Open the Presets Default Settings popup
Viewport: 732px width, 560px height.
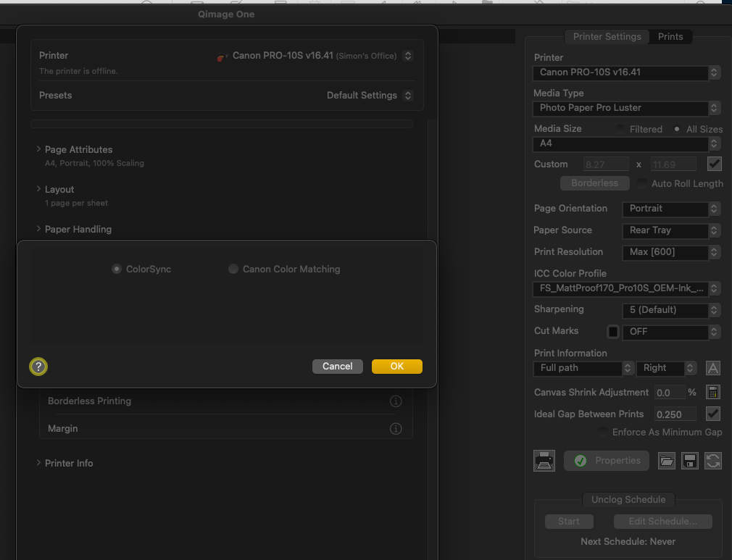click(x=408, y=96)
